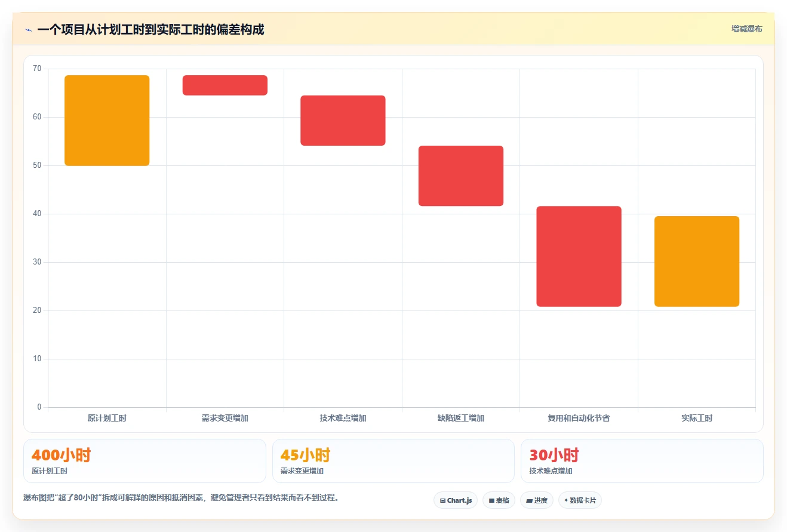Select the red 需求变更增加 bar

(225, 85)
